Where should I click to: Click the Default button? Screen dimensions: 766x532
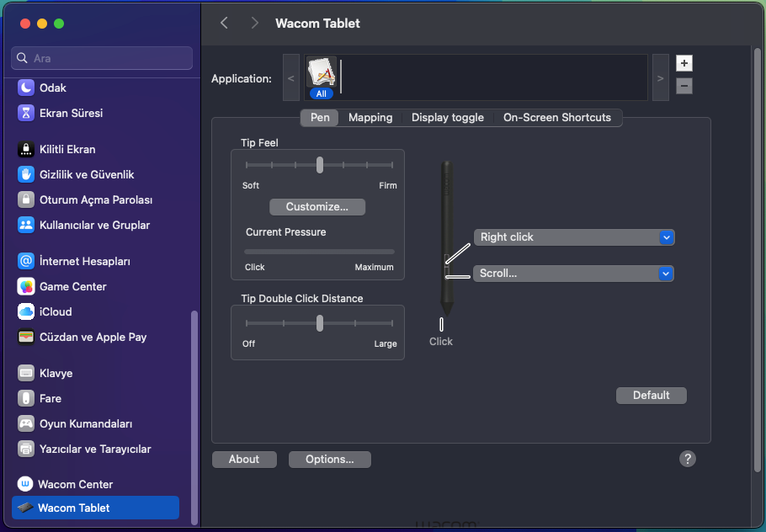652,396
